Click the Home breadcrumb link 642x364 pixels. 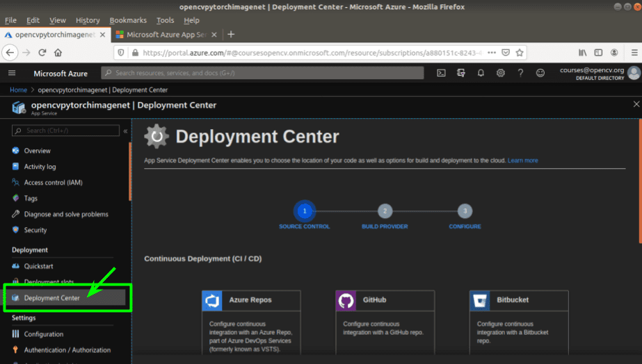tap(18, 90)
